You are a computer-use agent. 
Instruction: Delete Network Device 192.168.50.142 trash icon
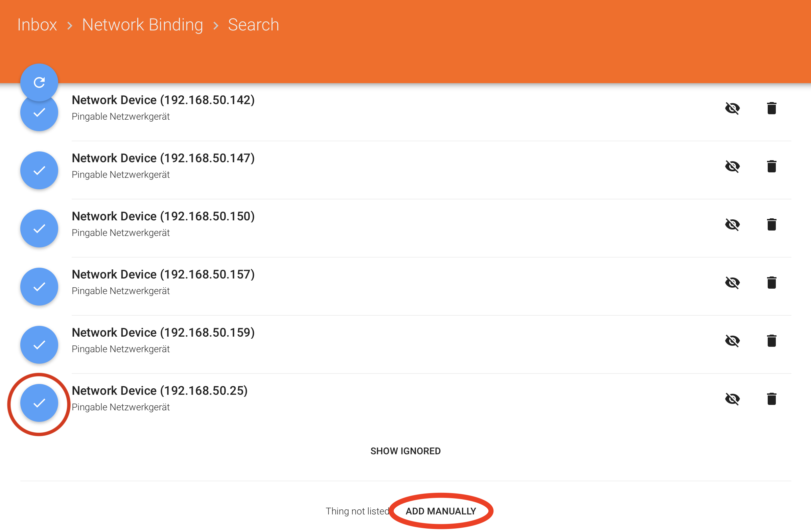point(772,108)
